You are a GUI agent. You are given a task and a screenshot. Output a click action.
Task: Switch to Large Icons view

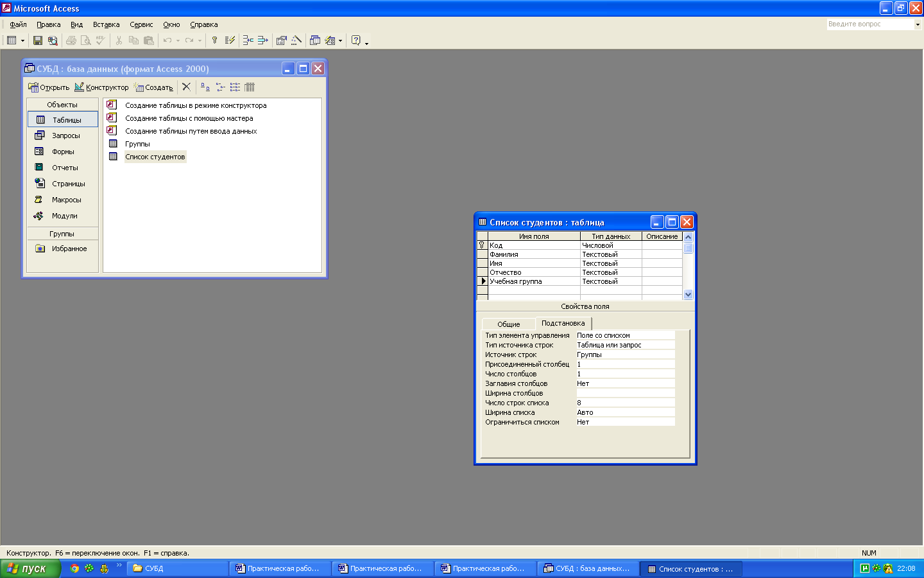pyautogui.click(x=205, y=87)
